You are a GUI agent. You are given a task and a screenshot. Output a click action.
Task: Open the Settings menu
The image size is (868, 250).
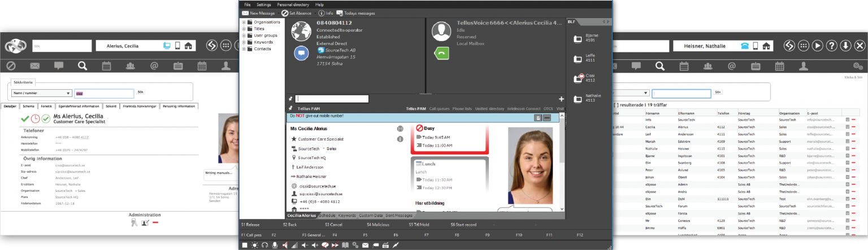[x=264, y=4]
